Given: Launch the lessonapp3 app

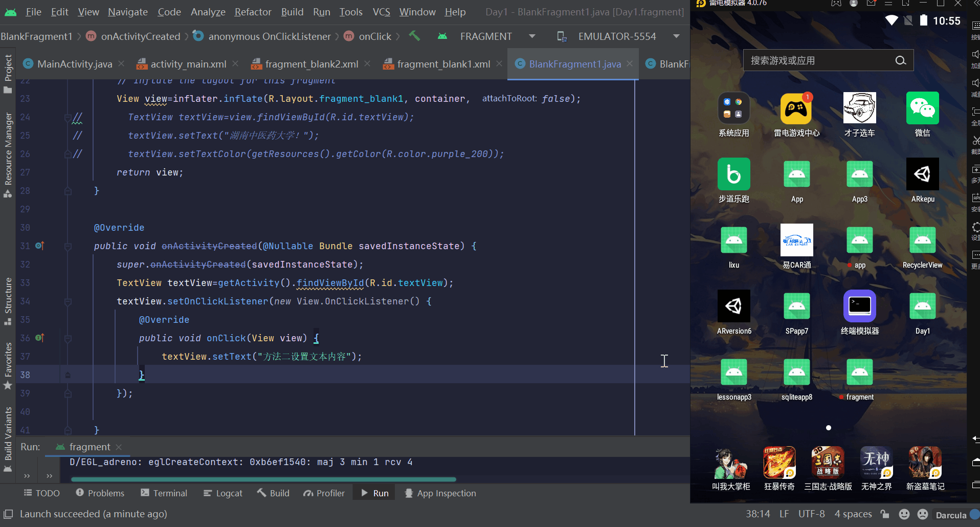Looking at the screenshot, I should (x=733, y=372).
